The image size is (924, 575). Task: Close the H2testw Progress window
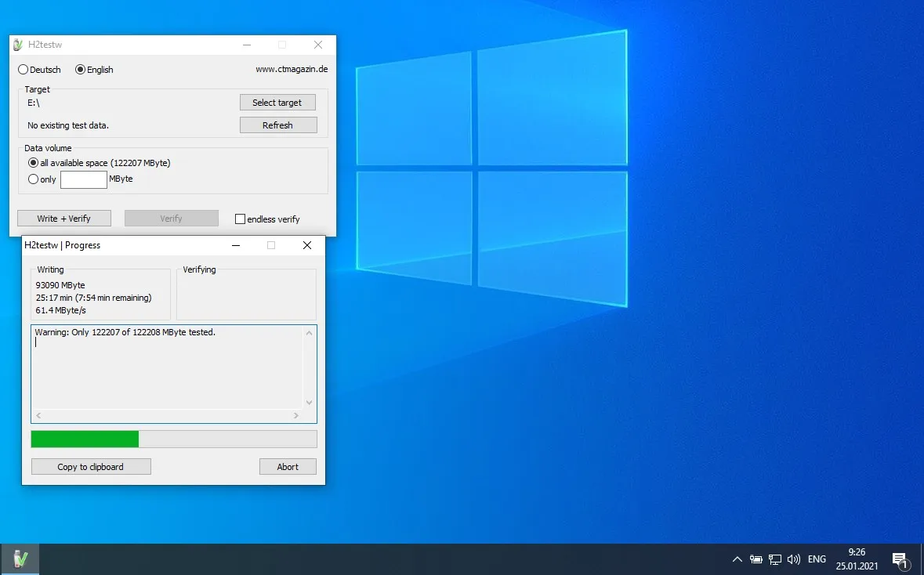tap(308, 245)
